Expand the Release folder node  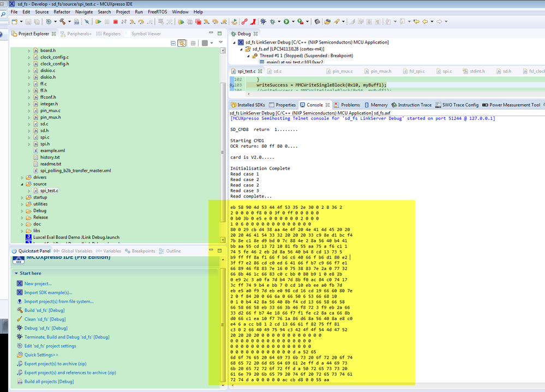point(22,218)
